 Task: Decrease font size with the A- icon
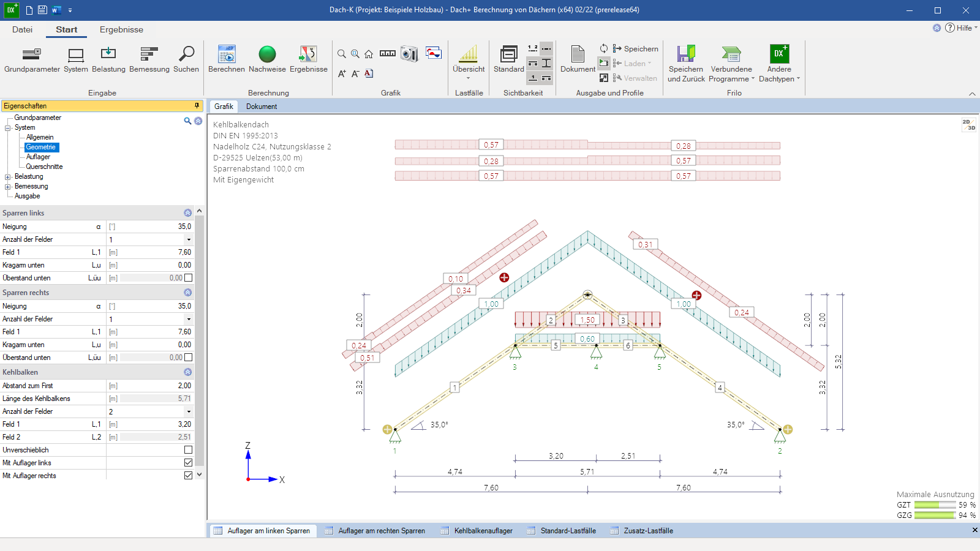[x=355, y=73]
